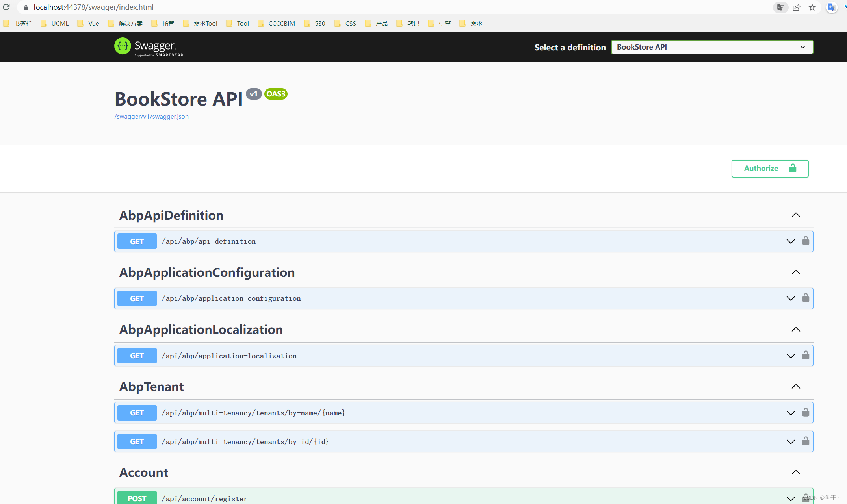Viewport: 847px width, 504px height.
Task: Collapse the AbpApiDefinition section
Action: pyautogui.click(x=796, y=215)
